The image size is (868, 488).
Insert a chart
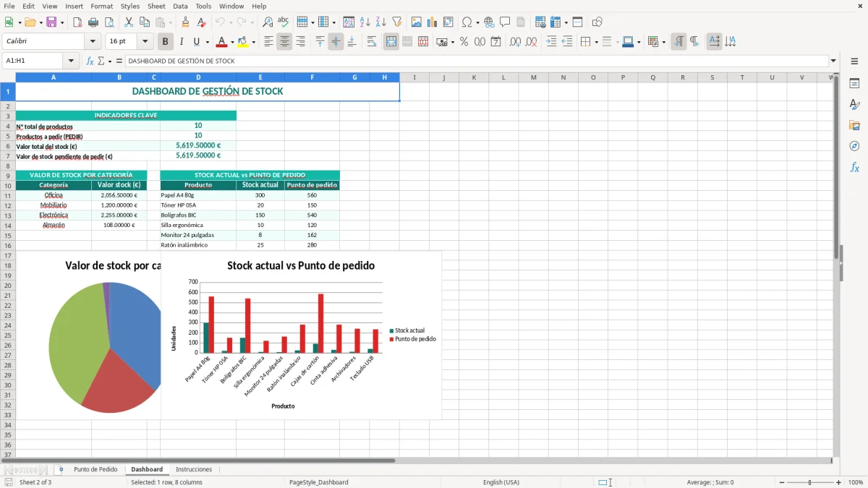click(433, 22)
